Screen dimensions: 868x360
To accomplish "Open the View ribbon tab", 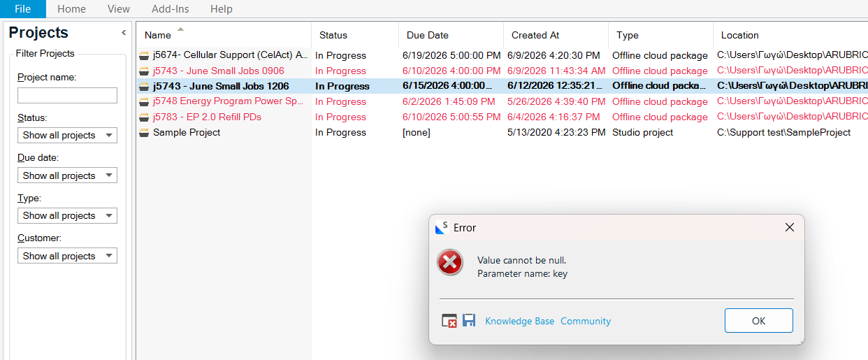I will [119, 9].
